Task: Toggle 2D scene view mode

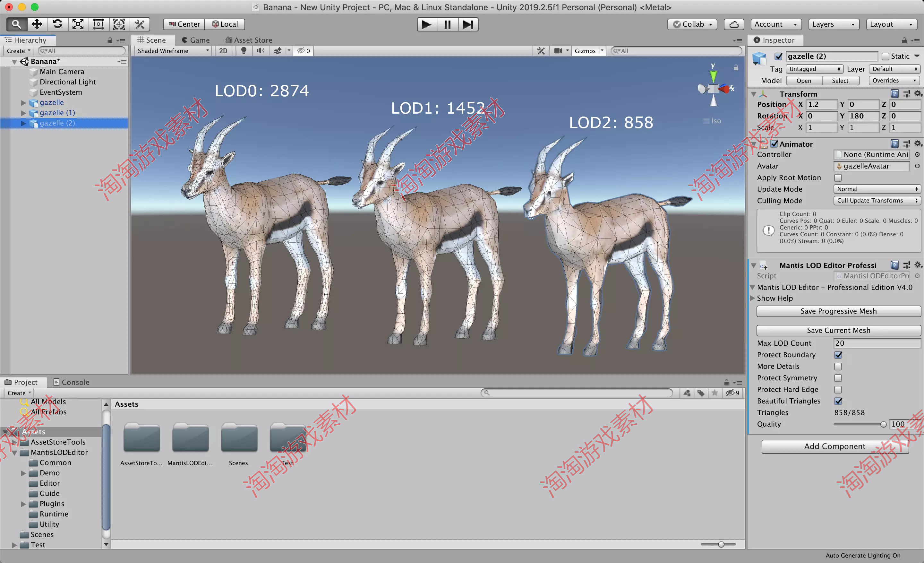Action: (x=223, y=51)
